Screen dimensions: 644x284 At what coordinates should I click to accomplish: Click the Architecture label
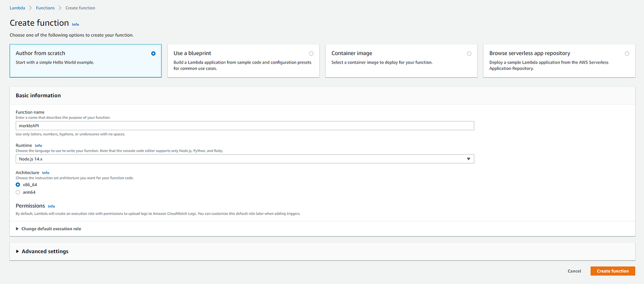point(28,173)
